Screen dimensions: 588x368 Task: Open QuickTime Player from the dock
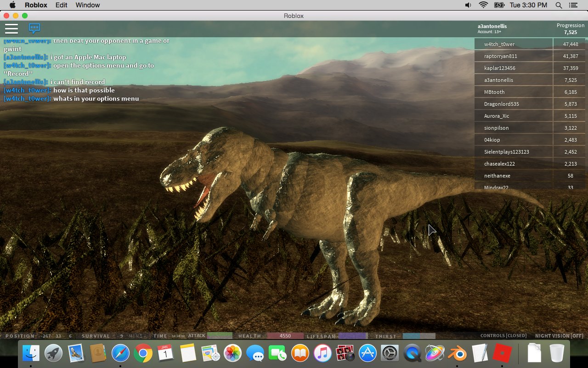(x=412, y=353)
